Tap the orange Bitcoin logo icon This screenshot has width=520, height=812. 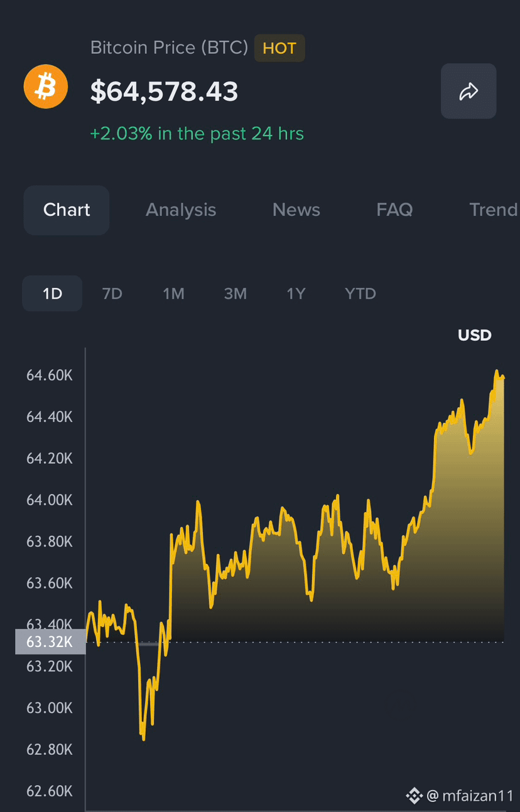point(46,87)
